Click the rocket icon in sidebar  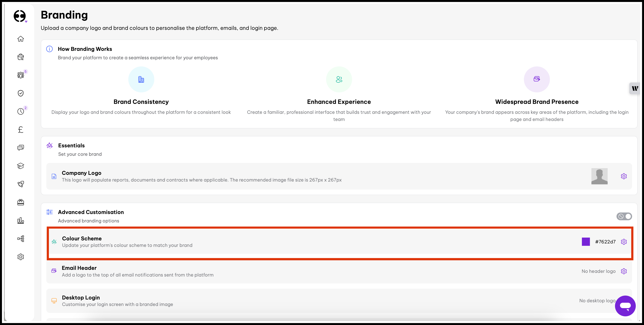(21, 184)
